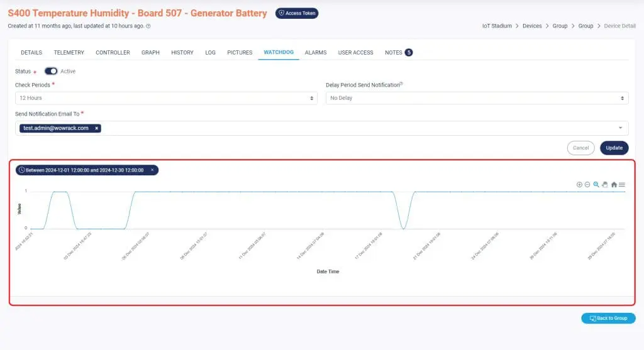Screen dimensions: 644x350
Task: Click the Access Token button
Action: click(297, 13)
